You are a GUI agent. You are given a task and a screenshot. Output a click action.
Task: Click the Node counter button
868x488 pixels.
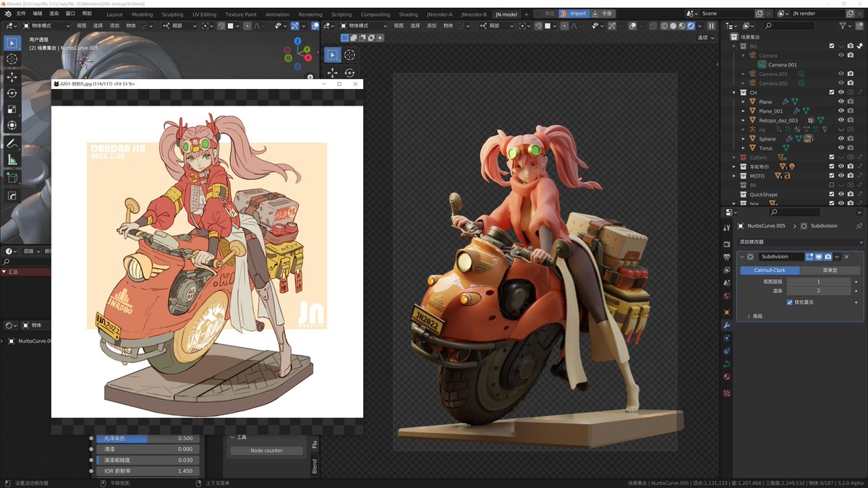coord(266,450)
